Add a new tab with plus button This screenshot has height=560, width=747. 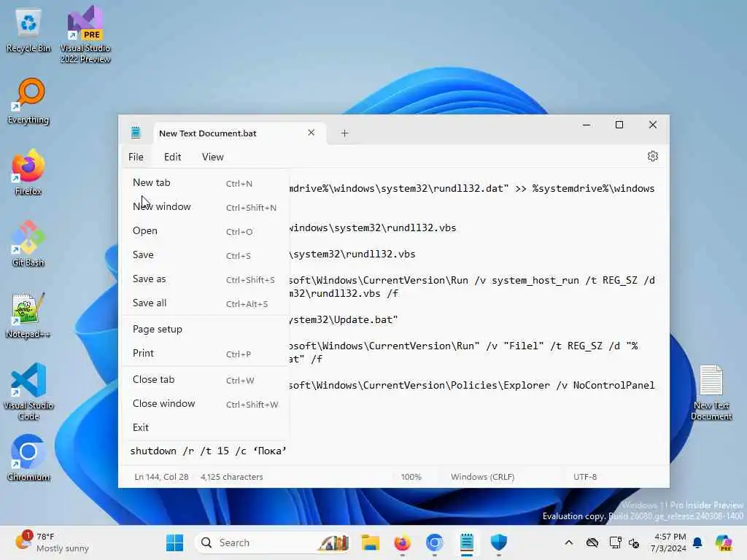coord(344,133)
